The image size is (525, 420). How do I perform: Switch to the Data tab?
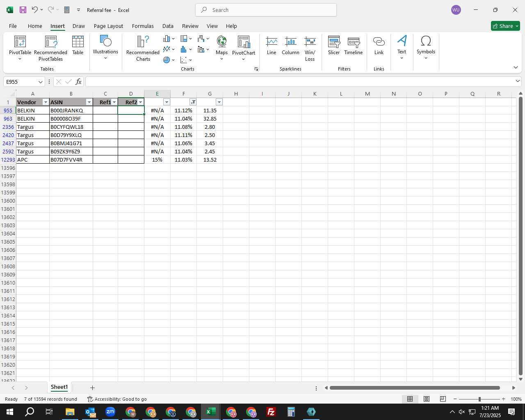[x=168, y=26]
